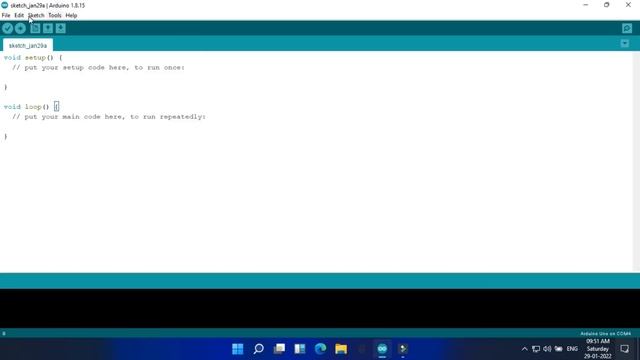Launch Microsoft Edge from the taskbar
Image resolution: width=640 pixels, height=360 pixels.
[320, 349]
